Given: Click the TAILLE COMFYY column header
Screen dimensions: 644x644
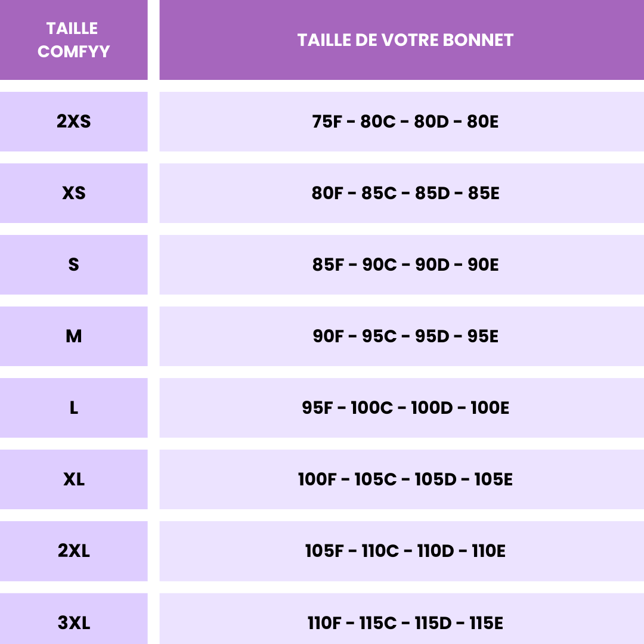Looking at the screenshot, I should (x=73, y=40).
